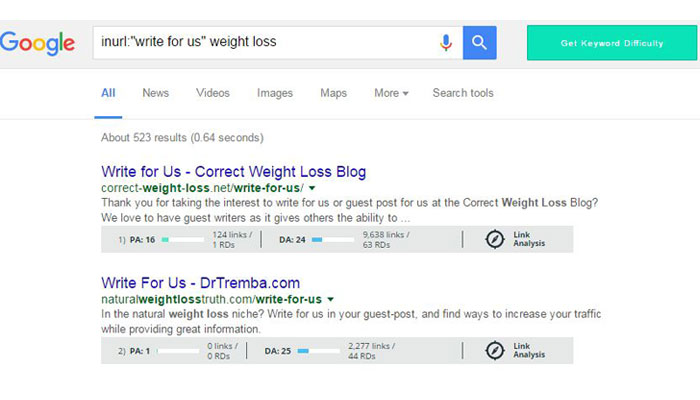This screenshot has width=700, height=400.
Task: Expand arrow beside naturalweightlosstruth.com URL
Action: pos(330,299)
